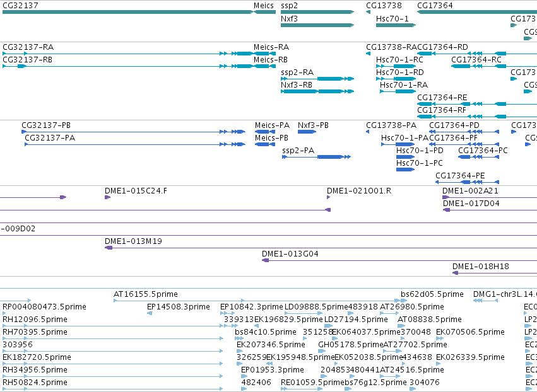The height and width of the screenshot is (392, 537).
Task: Select transcript CG17364-RF label
Action: pyautogui.click(x=442, y=110)
